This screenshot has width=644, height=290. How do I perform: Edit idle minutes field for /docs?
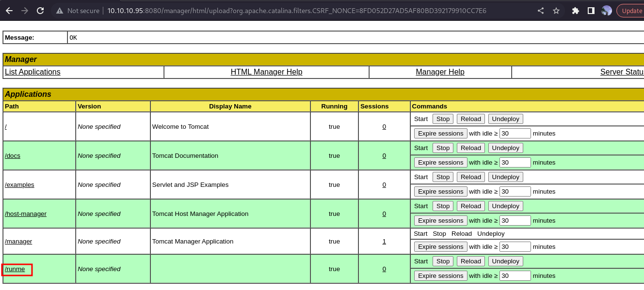pyautogui.click(x=515, y=163)
